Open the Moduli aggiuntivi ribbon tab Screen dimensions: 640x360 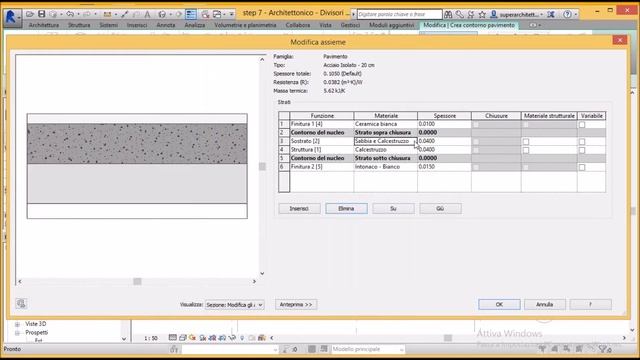click(391, 25)
